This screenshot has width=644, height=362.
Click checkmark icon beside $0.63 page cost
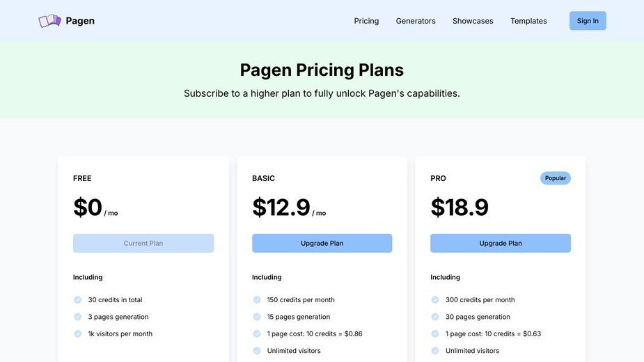click(435, 333)
